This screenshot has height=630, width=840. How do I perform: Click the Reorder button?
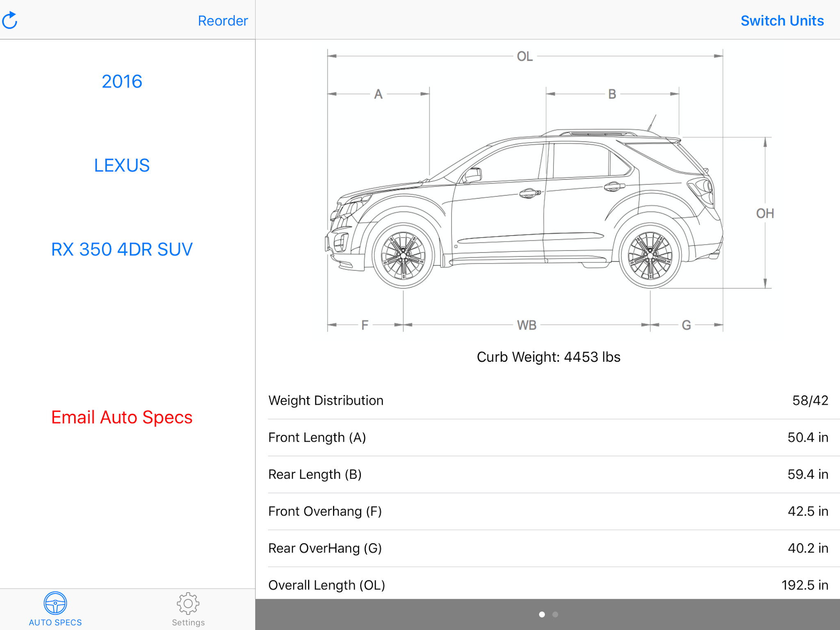coord(223,21)
